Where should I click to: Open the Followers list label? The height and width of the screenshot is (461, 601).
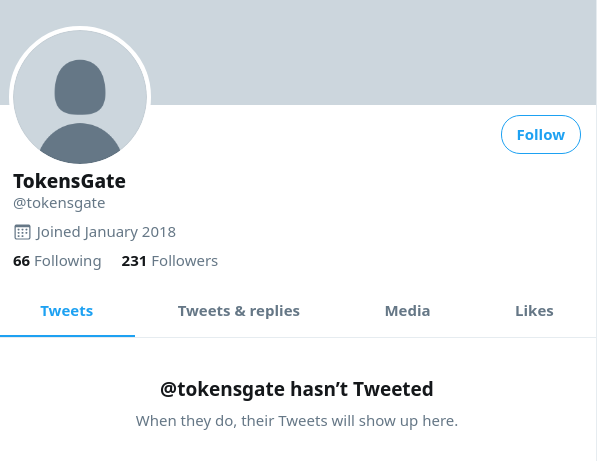coord(185,261)
